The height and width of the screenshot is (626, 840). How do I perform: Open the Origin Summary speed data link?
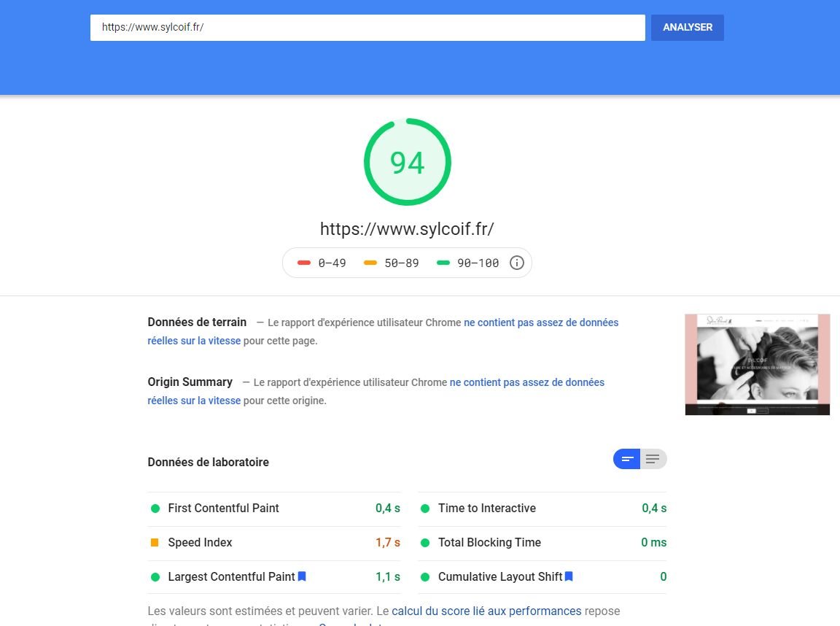tap(526, 382)
